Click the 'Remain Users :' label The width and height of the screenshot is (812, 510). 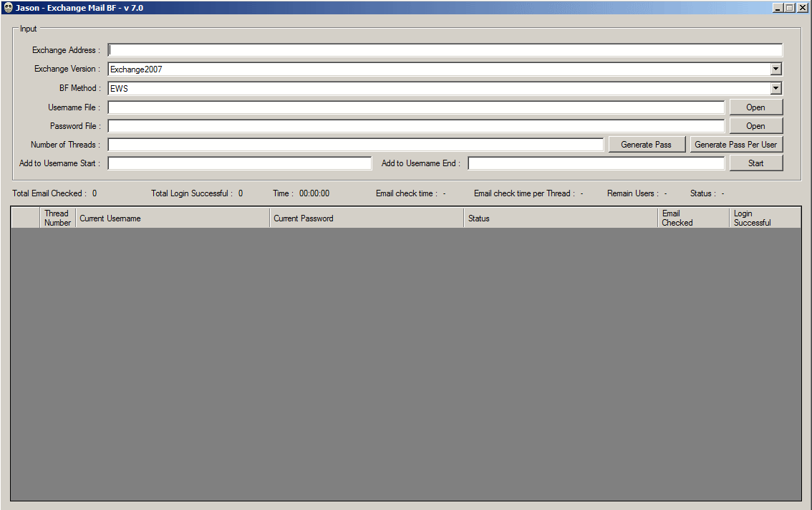tap(633, 193)
